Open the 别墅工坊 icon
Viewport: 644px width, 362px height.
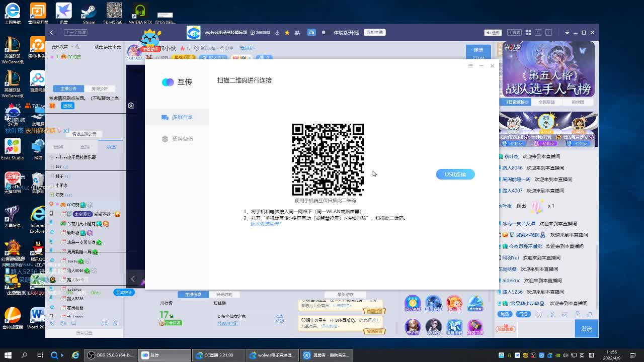pyautogui.click(x=475, y=327)
